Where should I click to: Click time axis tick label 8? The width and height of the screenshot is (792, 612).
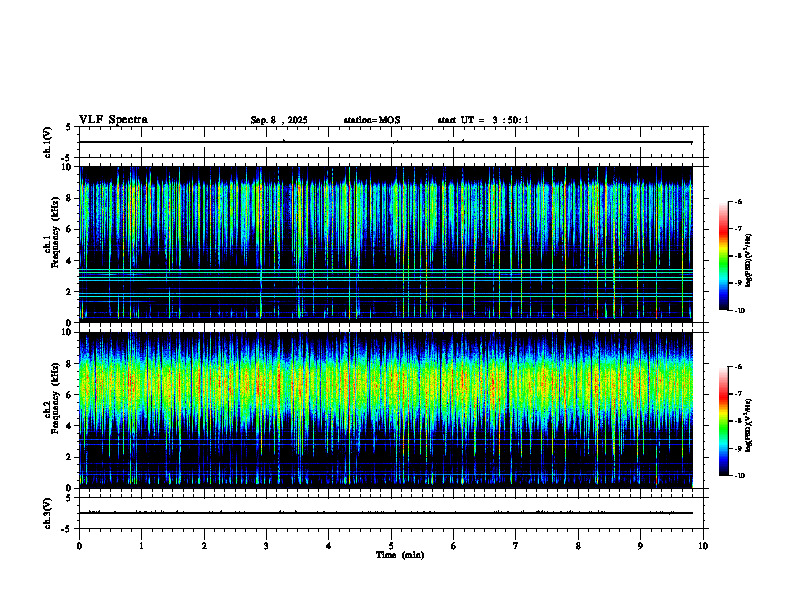tap(578, 546)
